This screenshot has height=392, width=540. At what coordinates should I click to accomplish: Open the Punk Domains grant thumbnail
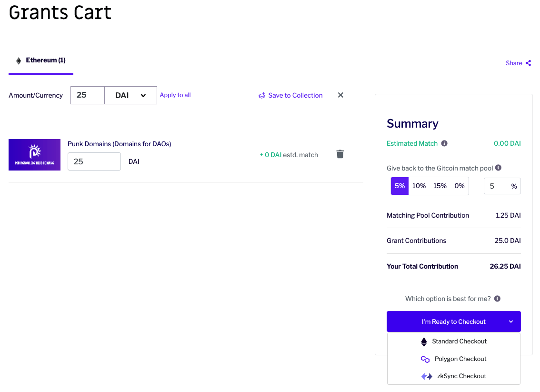click(x=34, y=155)
